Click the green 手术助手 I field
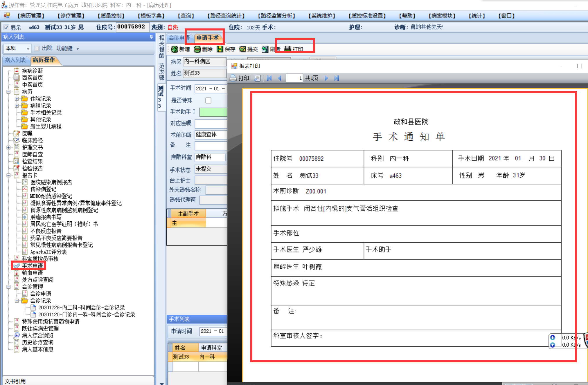The image size is (588, 385). coord(213,112)
